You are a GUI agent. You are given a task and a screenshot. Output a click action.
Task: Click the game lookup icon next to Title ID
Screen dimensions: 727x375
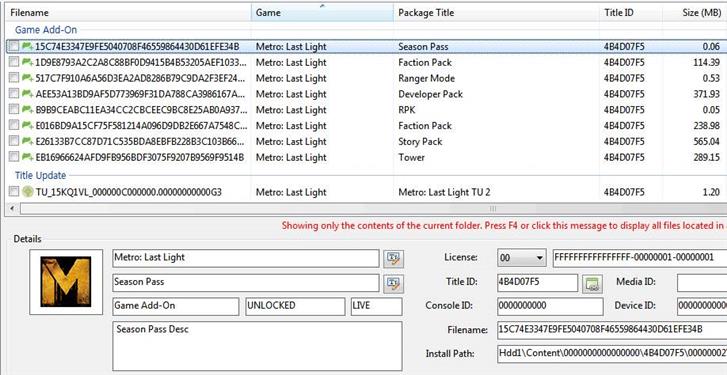[593, 283]
